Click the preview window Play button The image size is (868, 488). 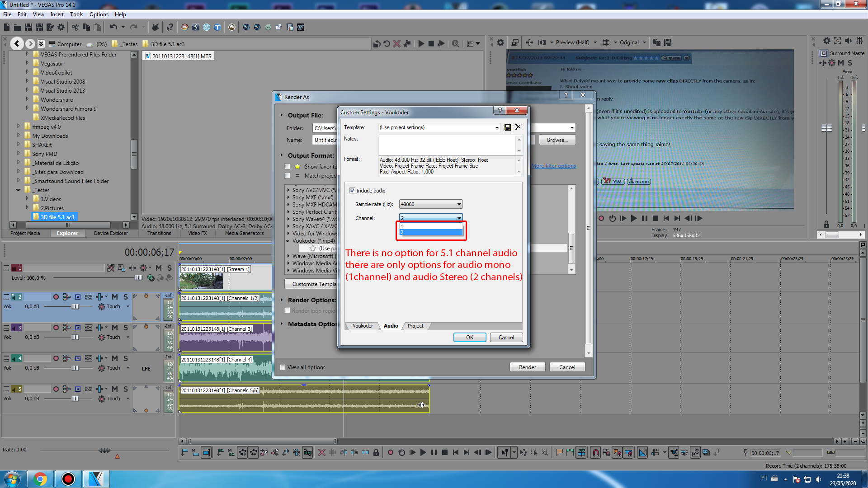click(634, 218)
